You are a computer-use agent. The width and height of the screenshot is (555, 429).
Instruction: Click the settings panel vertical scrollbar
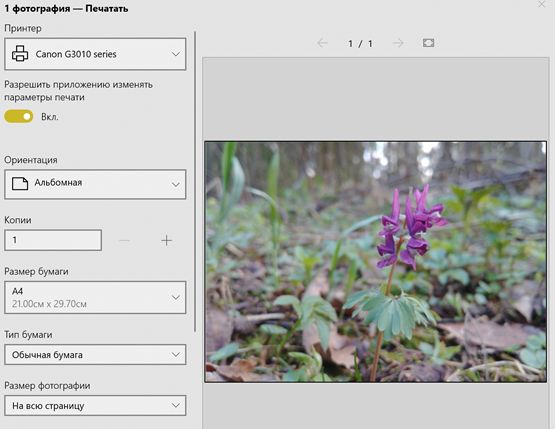click(x=195, y=182)
